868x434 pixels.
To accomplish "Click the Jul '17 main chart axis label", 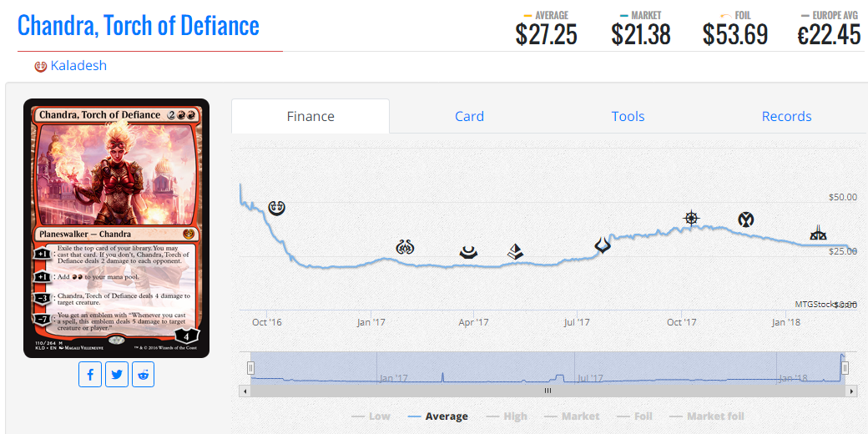I will 578,322.
